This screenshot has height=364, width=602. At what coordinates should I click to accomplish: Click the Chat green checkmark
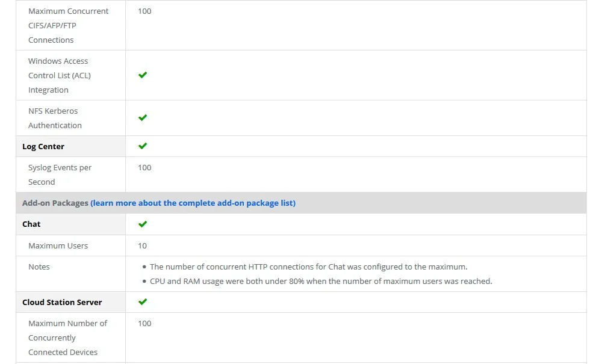tap(143, 224)
